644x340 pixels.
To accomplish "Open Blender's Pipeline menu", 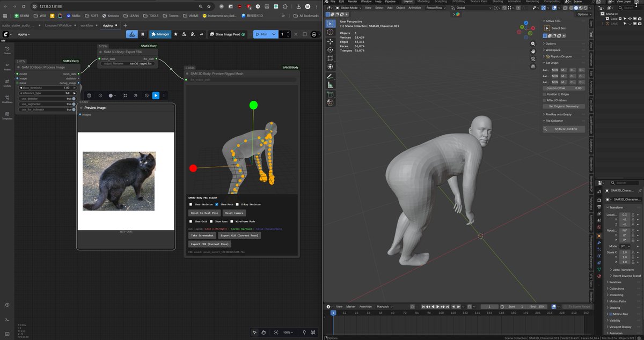I will [390, 2].
